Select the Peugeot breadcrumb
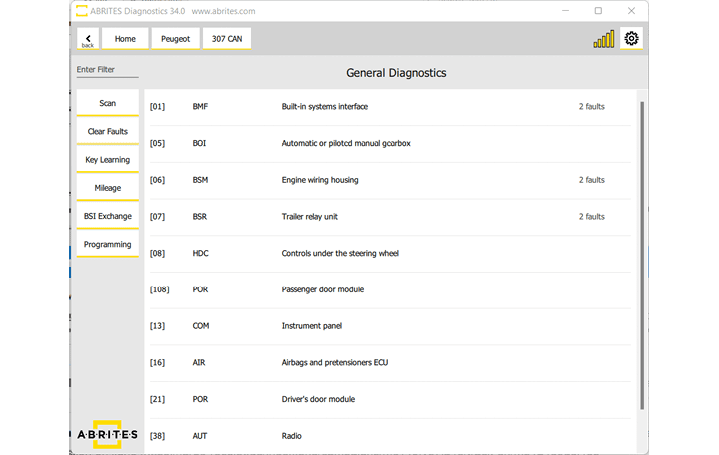This screenshot has width=719, height=455. click(175, 39)
